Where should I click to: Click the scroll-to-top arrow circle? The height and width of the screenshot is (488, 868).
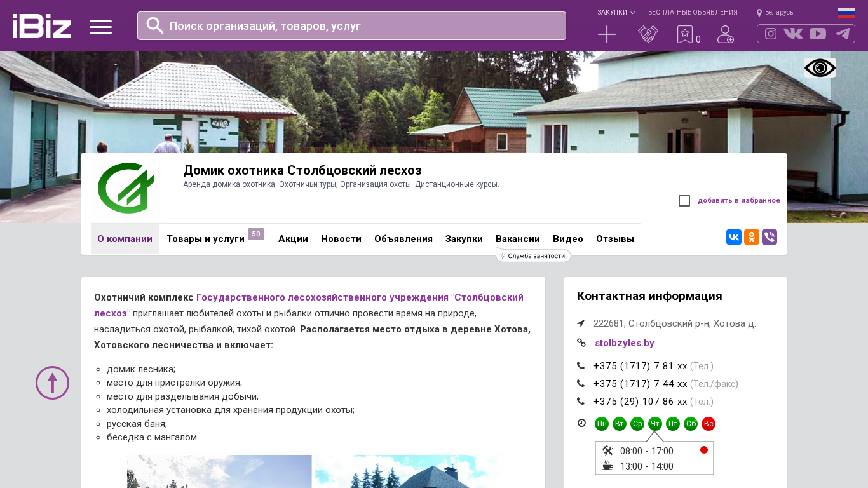point(52,383)
